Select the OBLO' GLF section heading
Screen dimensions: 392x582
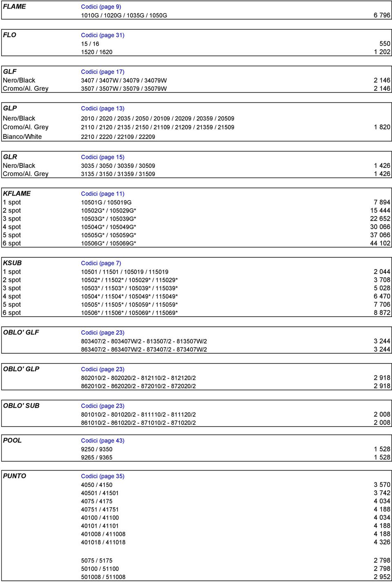pos(21,333)
